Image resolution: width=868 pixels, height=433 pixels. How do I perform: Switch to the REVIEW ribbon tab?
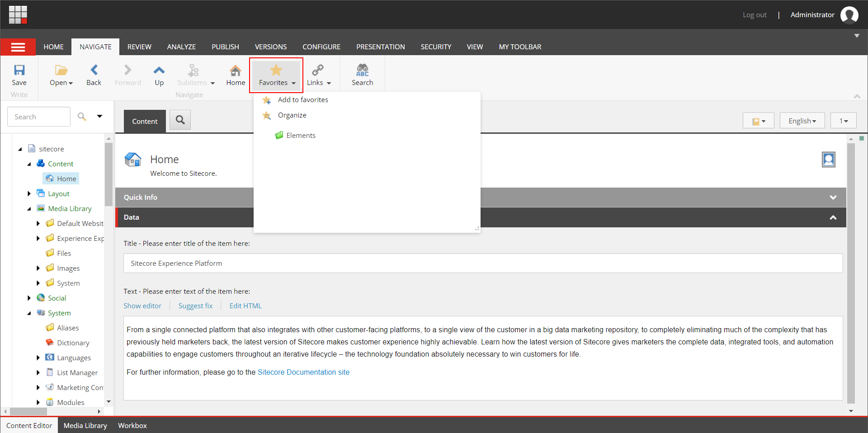pos(139,47)
